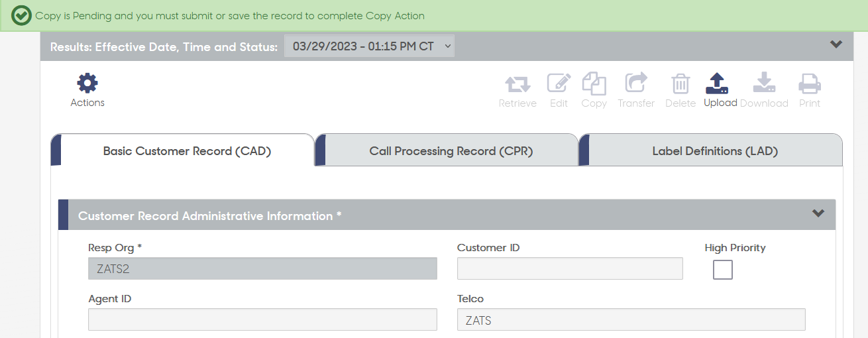
Task: Click the Delete trash can icon
Action: pos(680,84)
